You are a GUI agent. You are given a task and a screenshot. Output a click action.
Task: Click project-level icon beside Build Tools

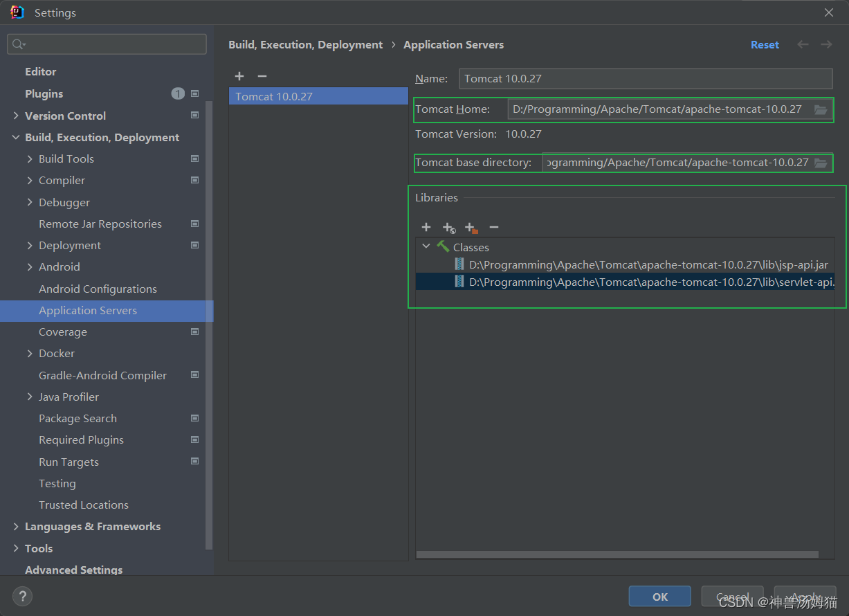194,158
